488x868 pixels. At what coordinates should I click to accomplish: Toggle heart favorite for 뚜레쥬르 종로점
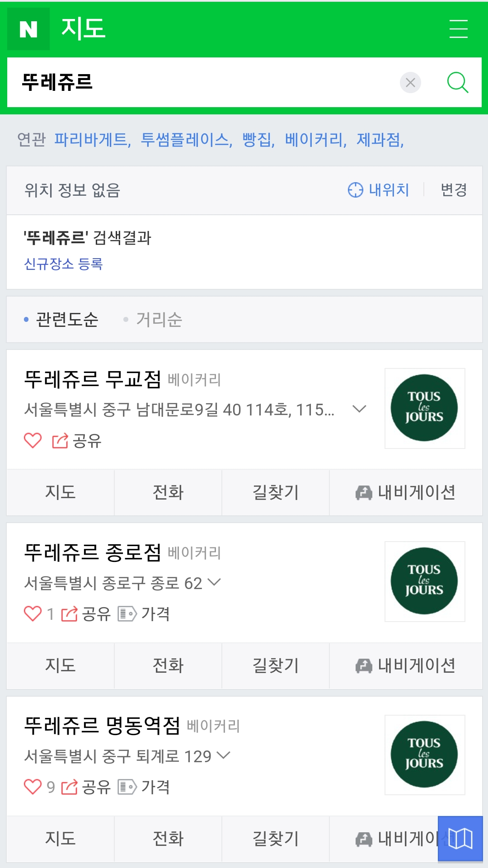click(33, 613)
